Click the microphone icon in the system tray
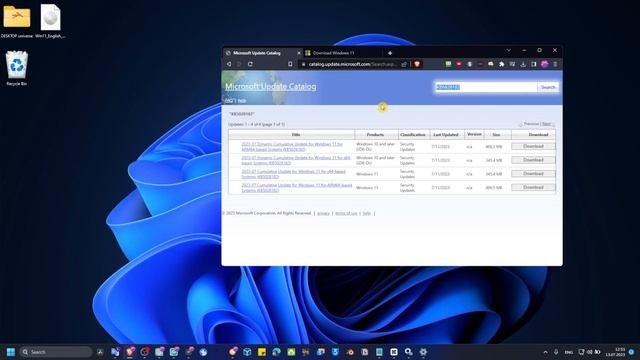Image resolution: width=640 pixels, height=360 pixels. (556, 352)
